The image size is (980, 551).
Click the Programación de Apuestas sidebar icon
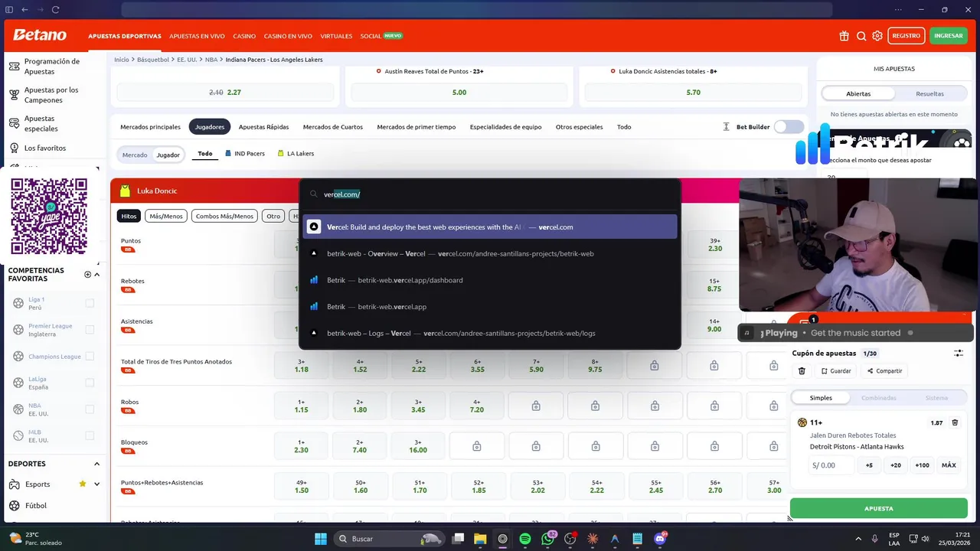click(x=14, y=67)
